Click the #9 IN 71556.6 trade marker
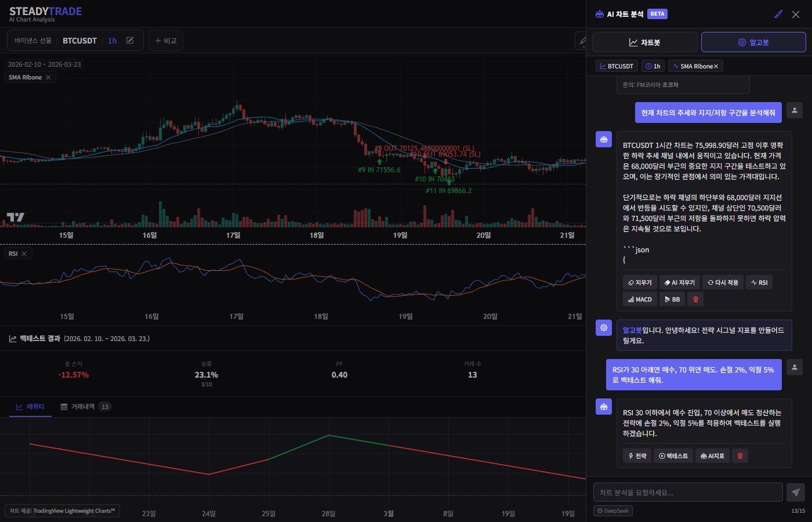Image resolution: width=812 pixels, height=522 pixels. [x=379, y=170]
